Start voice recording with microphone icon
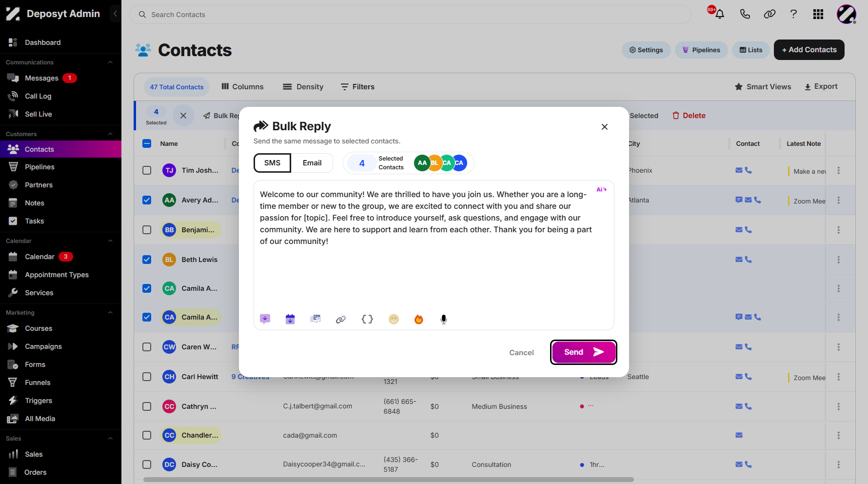Image resolution: width=868 pixels, height=484 pixels. coord(444,319)
